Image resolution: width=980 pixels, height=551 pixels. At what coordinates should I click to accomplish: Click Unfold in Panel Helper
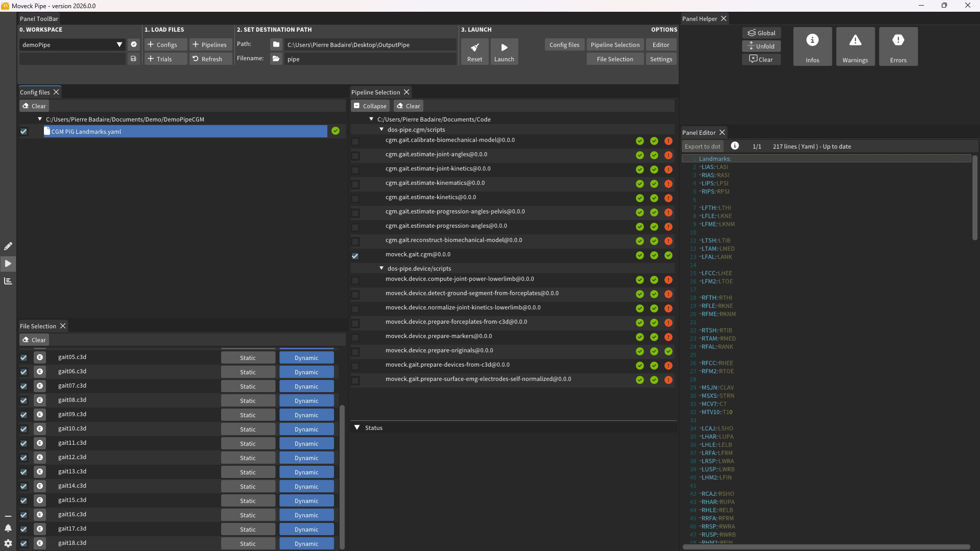coord(761,46)
